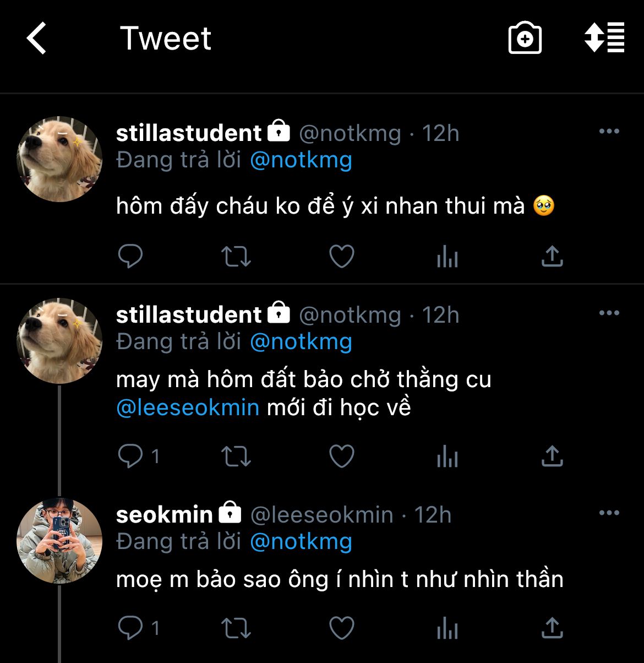644x663 pixels.
Task: Reply to seokmin's tweet
Action: click(x=130, y=628)
